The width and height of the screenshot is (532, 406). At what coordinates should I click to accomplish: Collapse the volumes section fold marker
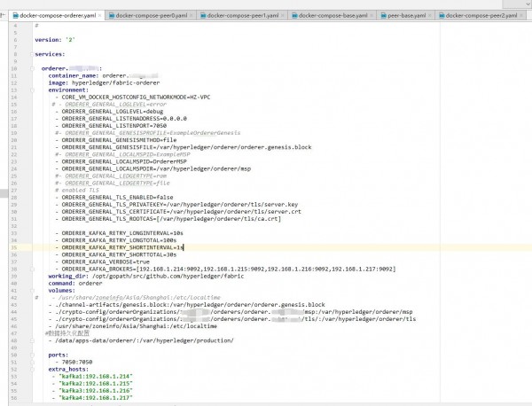click(32, 291)
